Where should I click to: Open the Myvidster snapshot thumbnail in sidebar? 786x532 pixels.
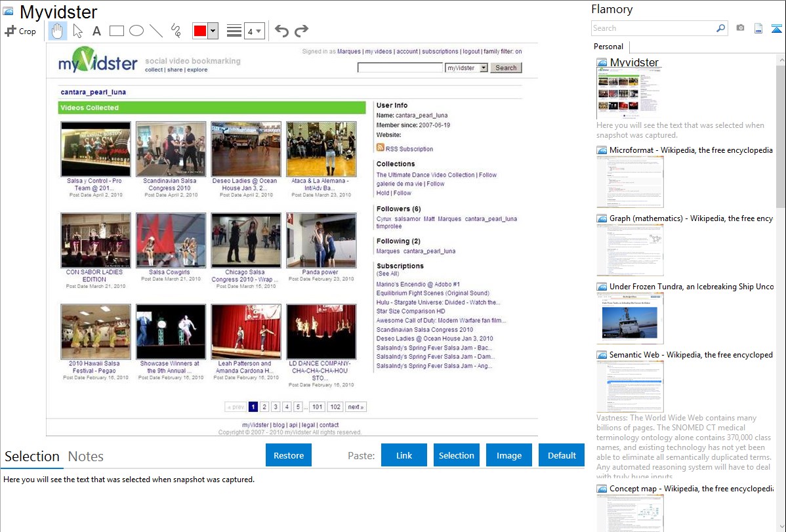(628, 93)
